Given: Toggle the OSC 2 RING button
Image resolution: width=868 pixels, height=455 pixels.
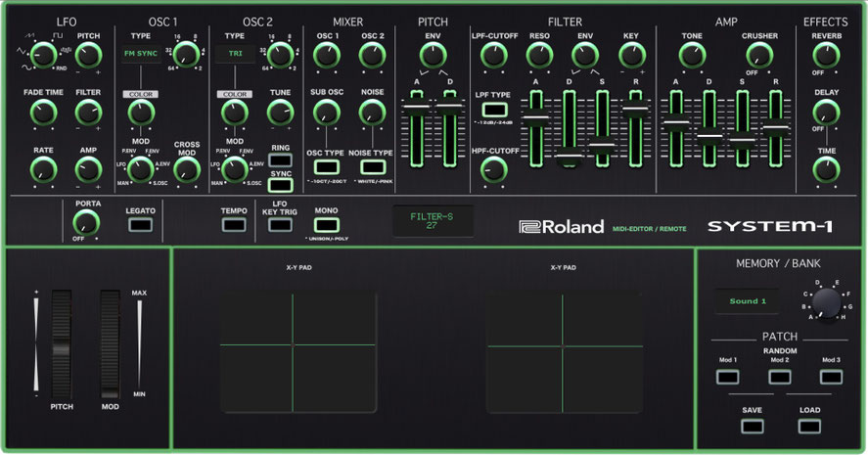Looking at the screenshot, I should (x=281, y=160).
